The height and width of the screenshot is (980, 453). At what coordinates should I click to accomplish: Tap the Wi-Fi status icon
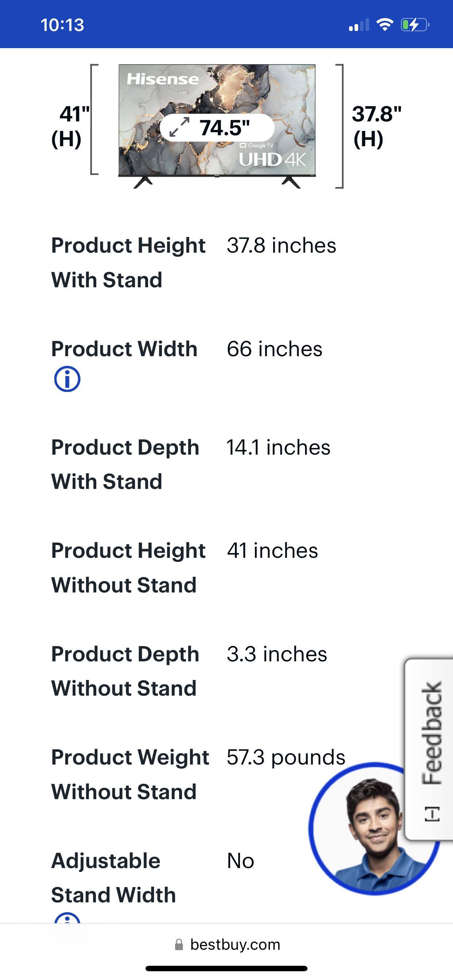coord(384,25)
